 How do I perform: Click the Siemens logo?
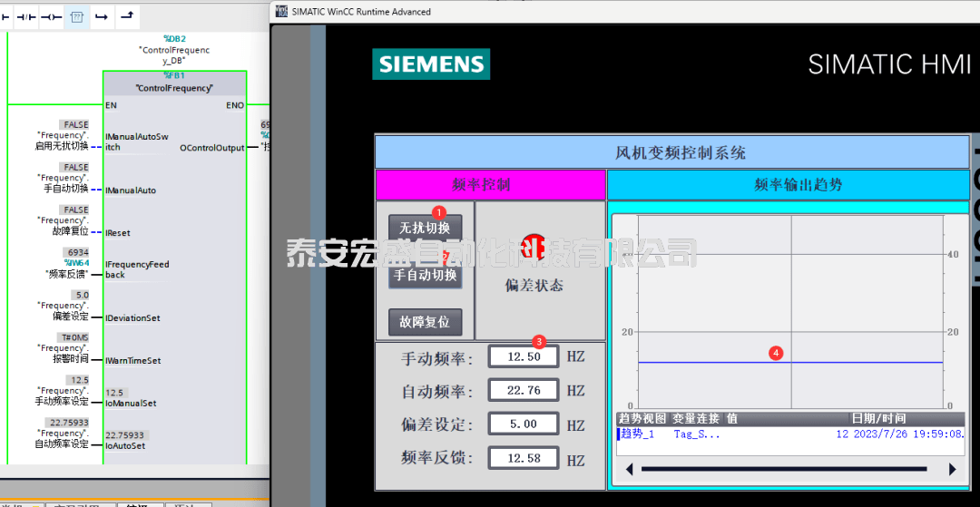(x=431, y=64)
